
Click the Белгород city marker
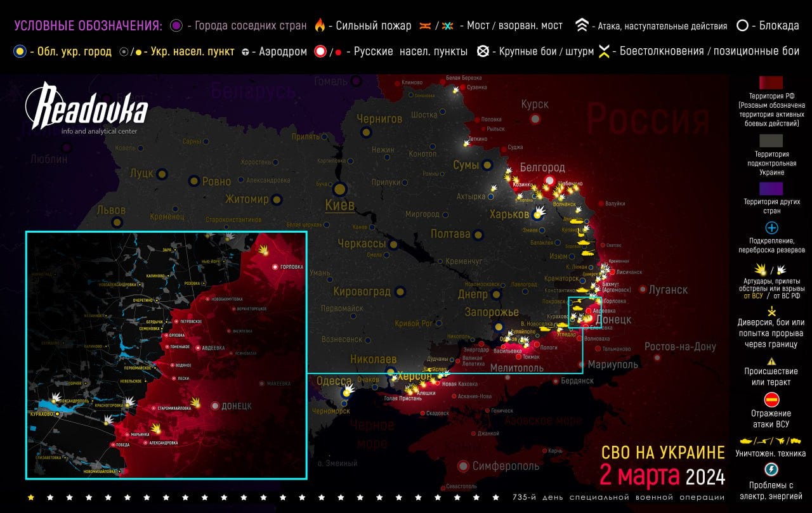pyautogui.click(x=551, y=181)
